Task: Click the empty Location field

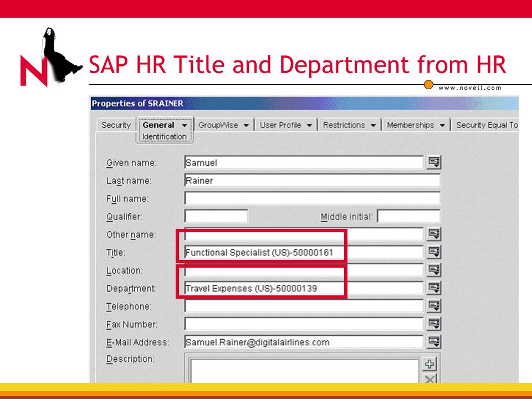Action: [x=304, y=270]
